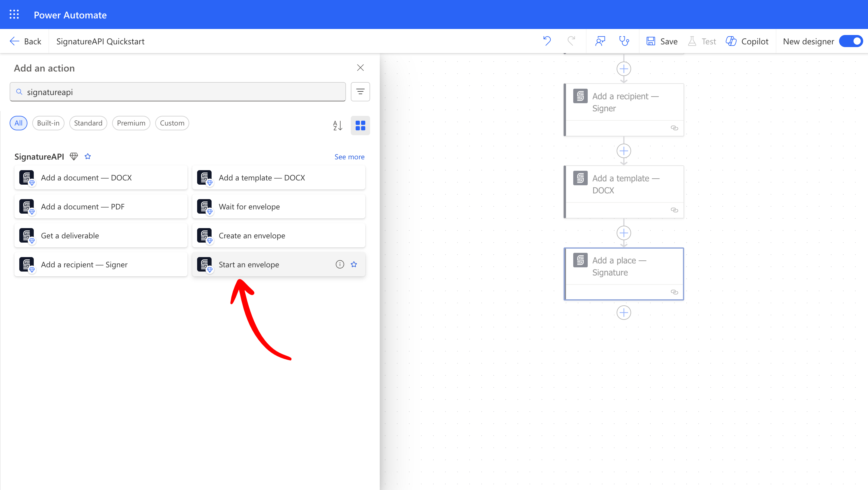Select the Built-in filter pill

point(48,123)
